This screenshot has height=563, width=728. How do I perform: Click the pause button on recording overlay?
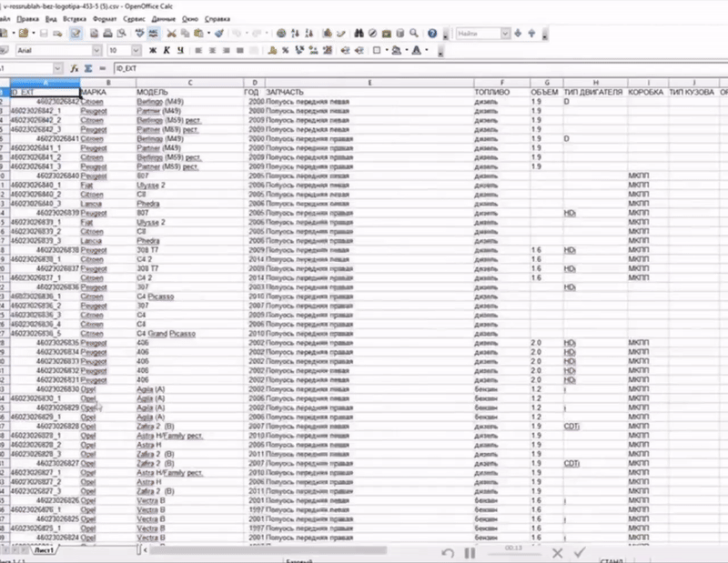[x=470, y=552]
